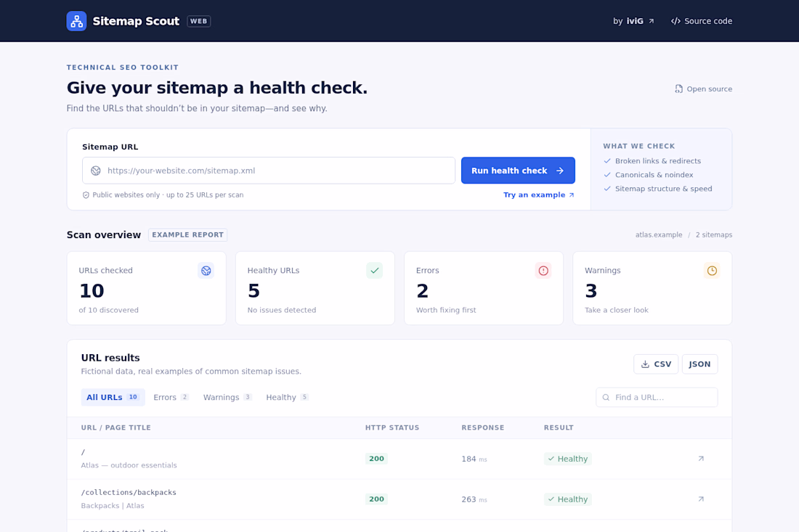Screen dimensions: 799x532
Task: Focus the Sitemap URL input field
Action: [x=269, y=171]
